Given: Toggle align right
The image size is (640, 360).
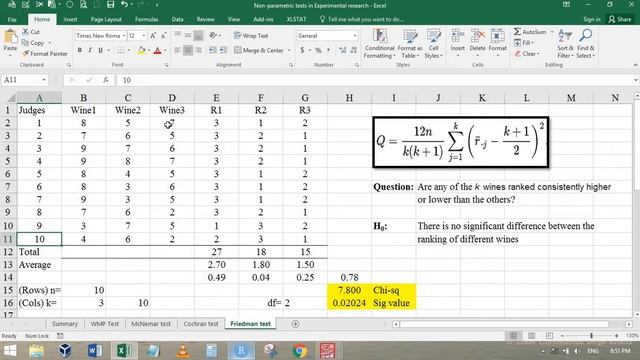Looking at the screenshot, I should coord(198,50).
